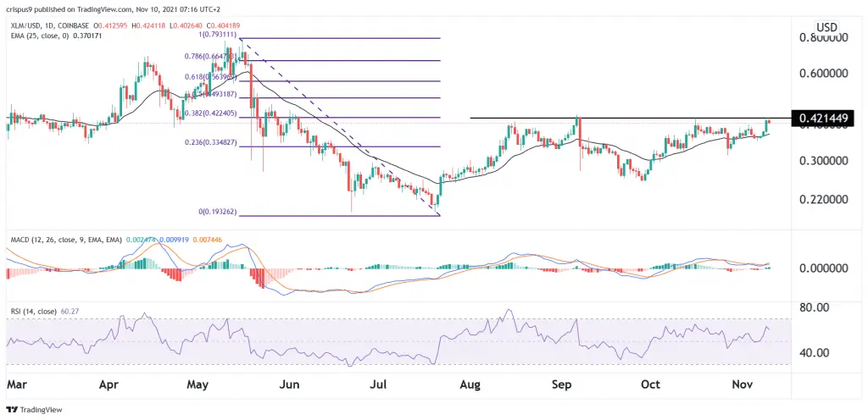Click the RSI 40.00 axis value
This screenshot has width=868, height=420.
click(x=816, y=352)
